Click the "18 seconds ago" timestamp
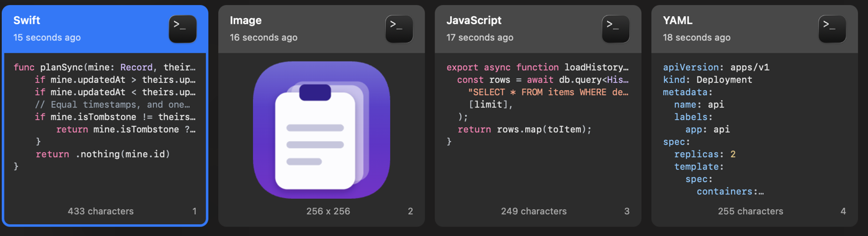The image size is (868, 236). pyautogui.click(x=696, y=37)
